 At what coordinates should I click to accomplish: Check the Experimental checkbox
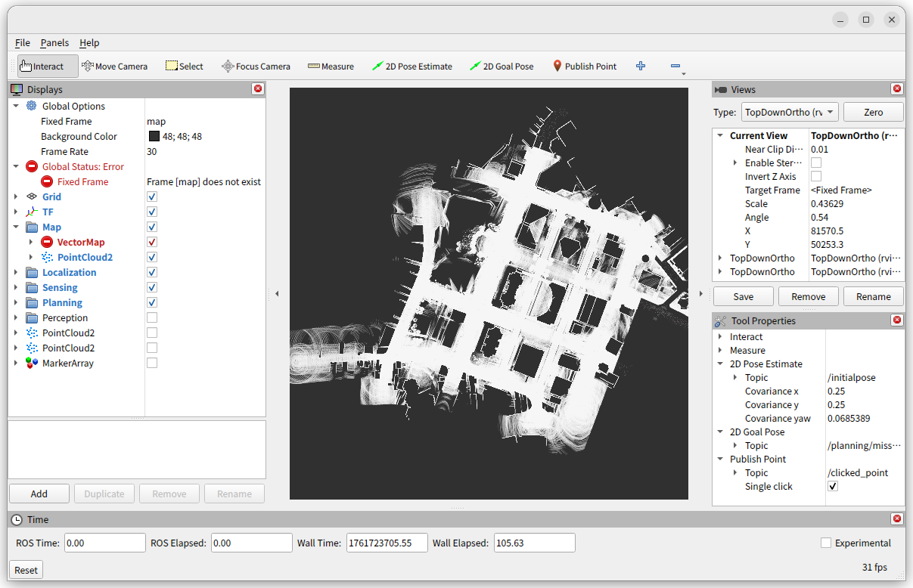(x=826, y=543)
